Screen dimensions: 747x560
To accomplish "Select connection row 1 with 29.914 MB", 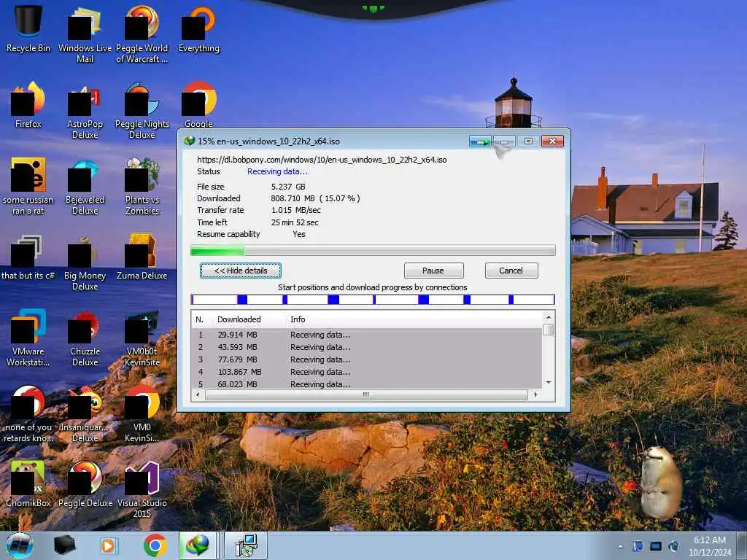I will 367,335.
